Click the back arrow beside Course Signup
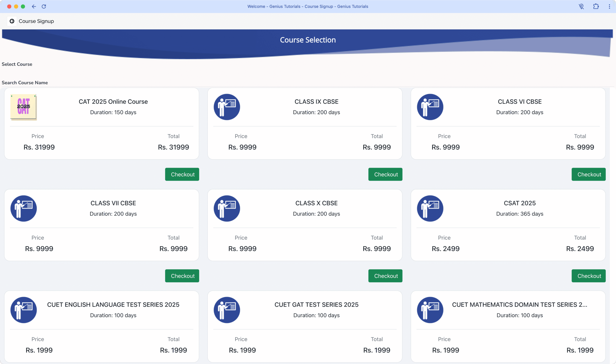Screen dimensions: 616x364 click(12, 21)
